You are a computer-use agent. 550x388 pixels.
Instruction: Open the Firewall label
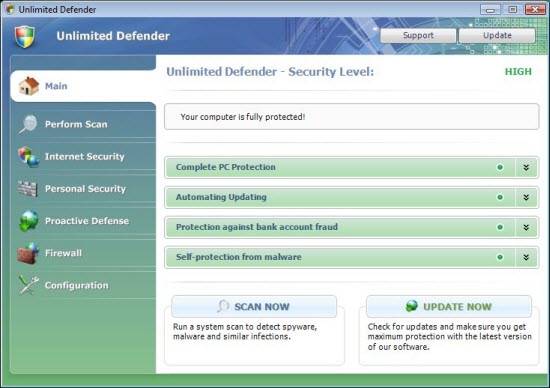(x=63, y=253)
